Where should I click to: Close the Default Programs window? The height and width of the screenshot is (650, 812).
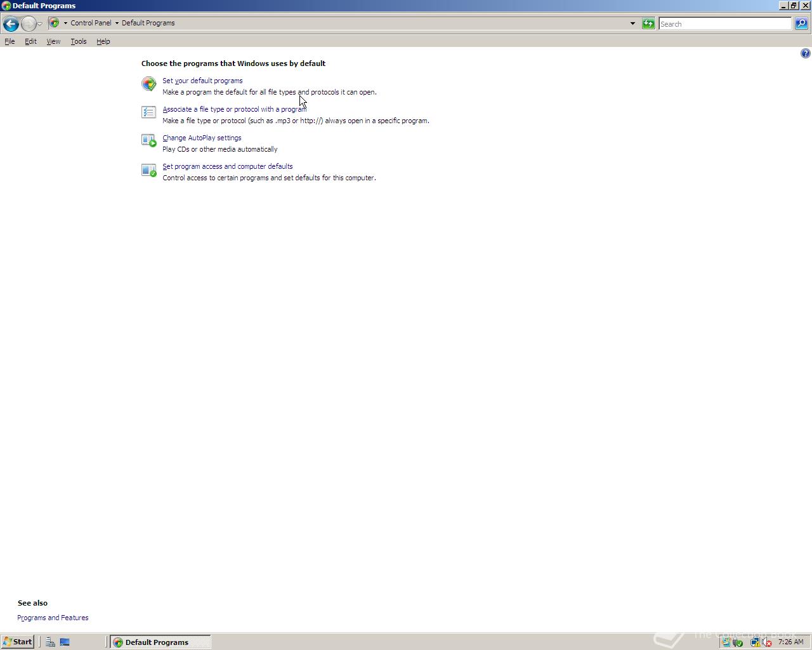805,6
